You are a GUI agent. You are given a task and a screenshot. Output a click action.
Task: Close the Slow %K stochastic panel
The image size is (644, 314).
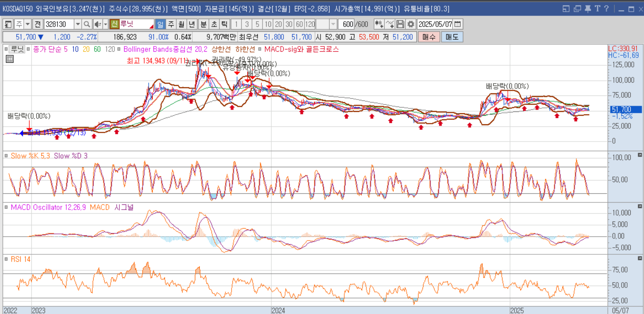click(x=640, y=155)
